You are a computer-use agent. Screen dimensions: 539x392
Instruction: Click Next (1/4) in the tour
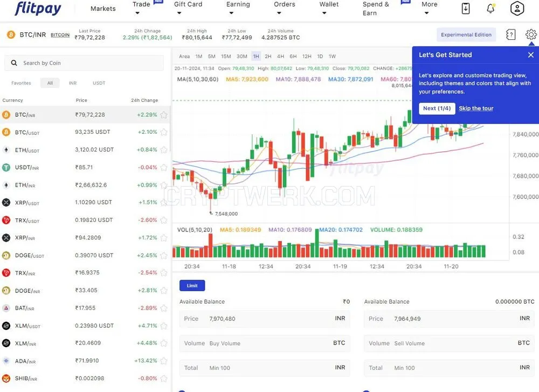(x=437, y=108)
